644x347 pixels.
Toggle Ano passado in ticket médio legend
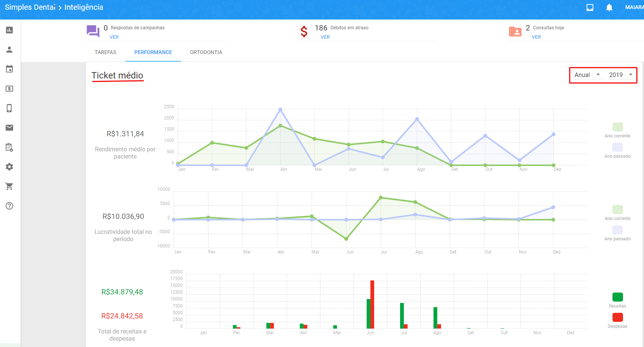pyautogui.click(x=617, y=147)
